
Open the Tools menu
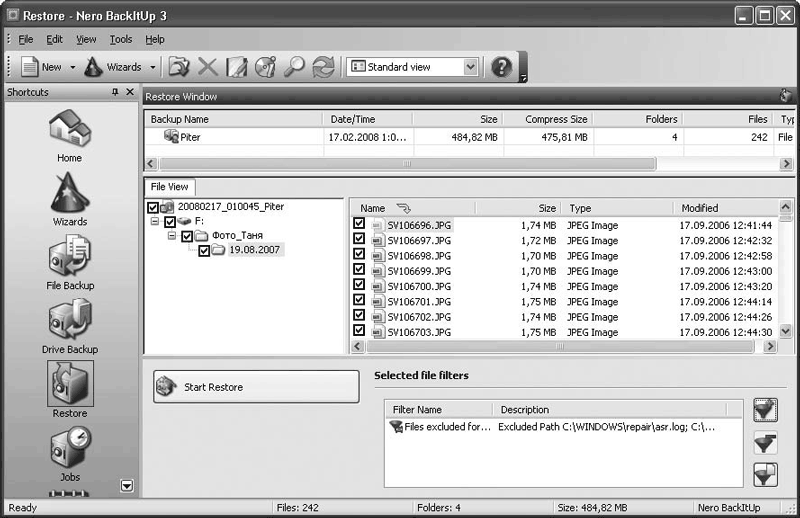pos(121,39)
